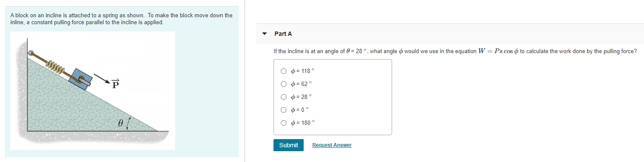Submit the selected answer
The image size is (644, 162).
[x=289, y=145]
